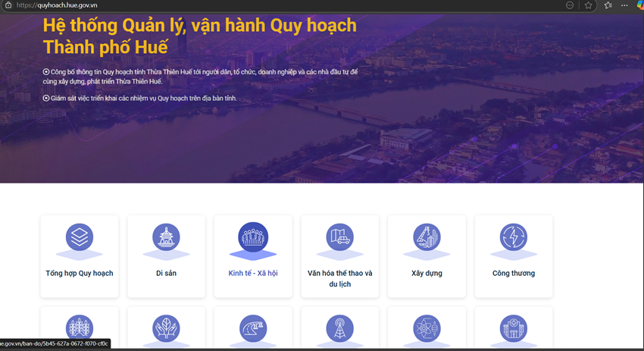Add this page to favorites star

[589, 5]
